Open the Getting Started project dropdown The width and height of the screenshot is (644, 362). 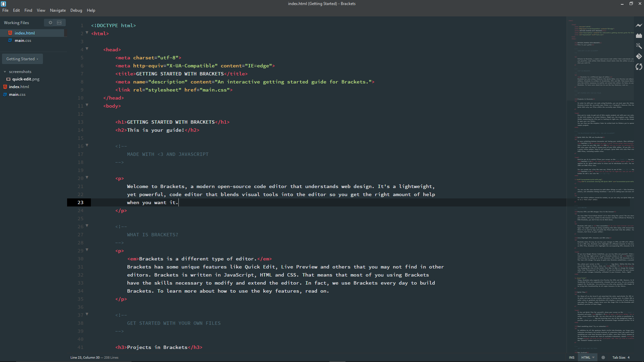coord(22,59)
